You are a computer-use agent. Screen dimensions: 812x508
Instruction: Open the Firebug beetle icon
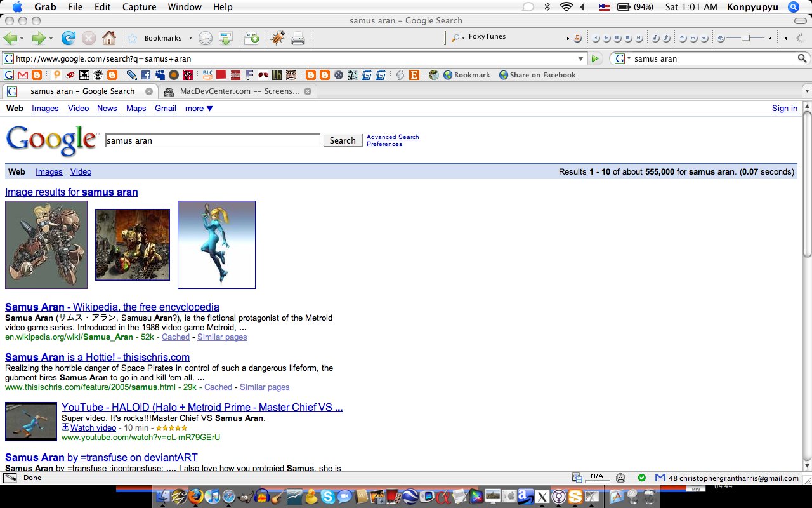tap(278, 38)
